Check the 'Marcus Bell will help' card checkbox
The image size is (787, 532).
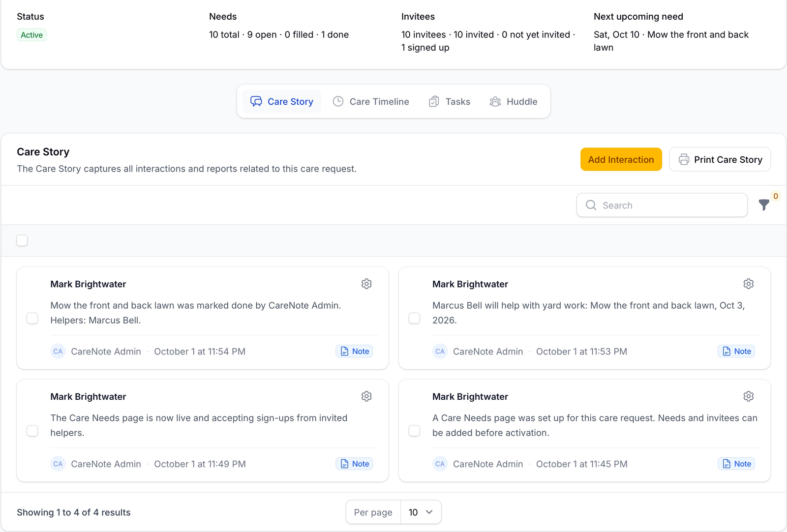tap(415, 318)
